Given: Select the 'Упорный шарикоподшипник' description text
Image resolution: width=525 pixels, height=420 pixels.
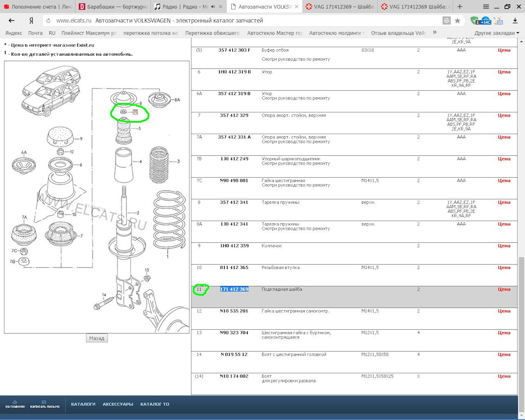Looking at the screenshot, I should point(291,159).
